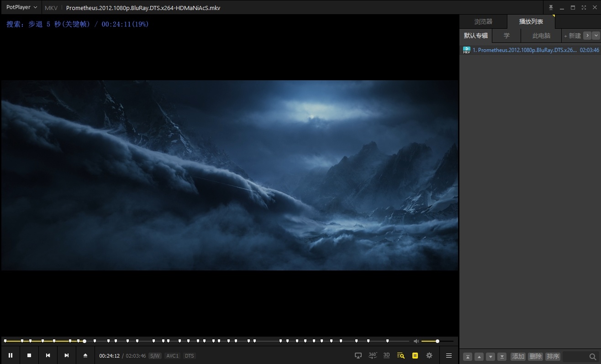Open file using the eject icon
The width and height of the screenshot is (601, 364).
[85, 355]
